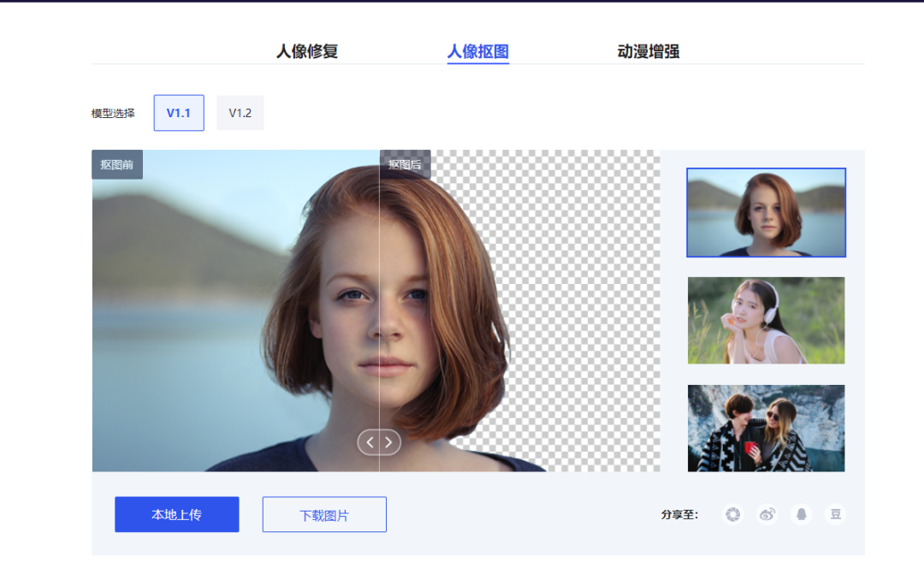
Task: Click the 抠图后 label badge
Action: (x=405, y=164)
